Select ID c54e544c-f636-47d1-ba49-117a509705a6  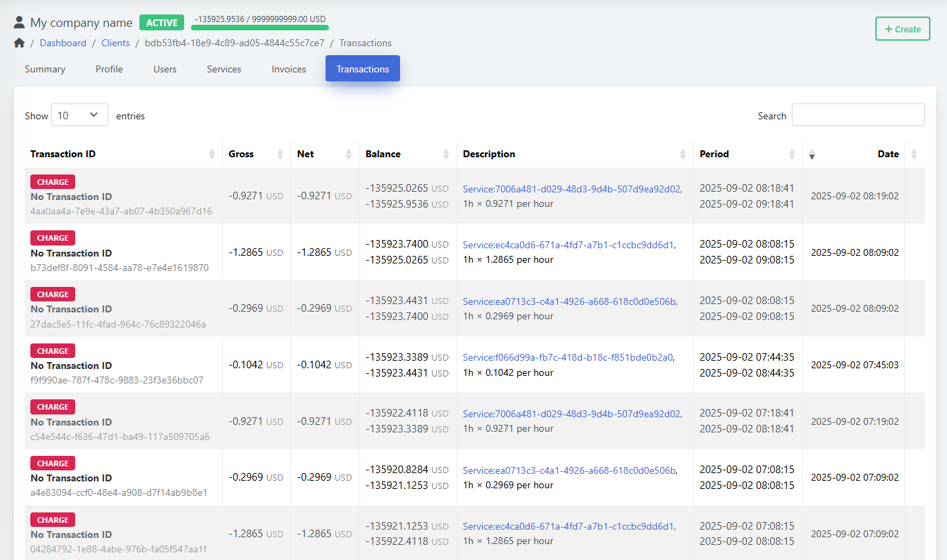click(x=120, y=437)
